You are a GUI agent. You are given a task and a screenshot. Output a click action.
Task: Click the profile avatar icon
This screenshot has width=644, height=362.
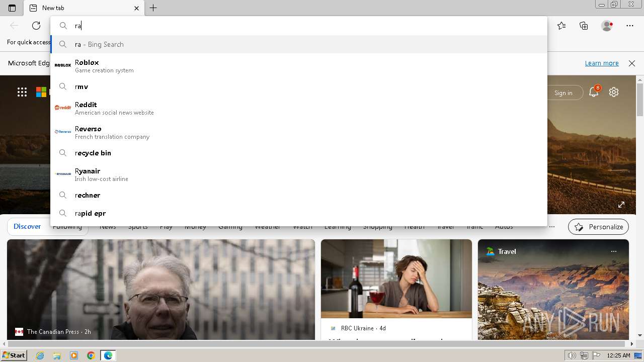(x=607, y=26)
